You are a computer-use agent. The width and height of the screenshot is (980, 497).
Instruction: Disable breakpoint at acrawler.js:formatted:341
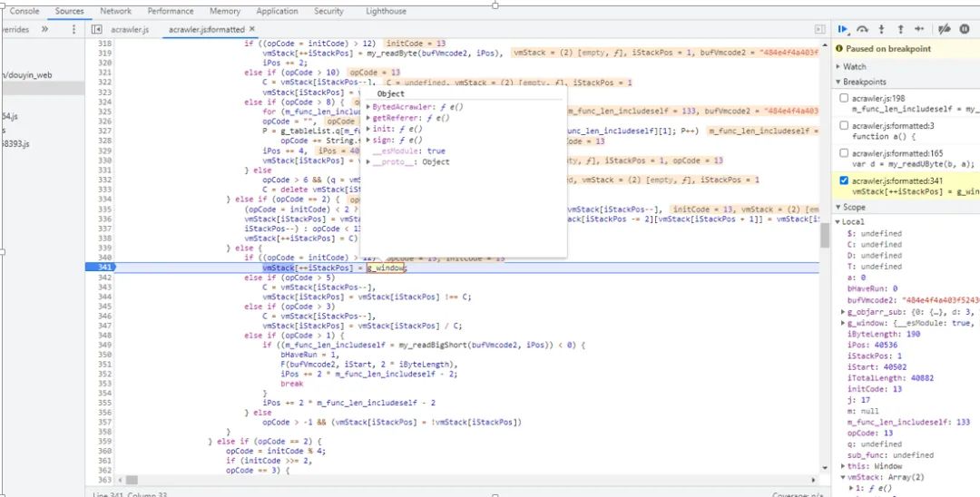pos(845,180)
